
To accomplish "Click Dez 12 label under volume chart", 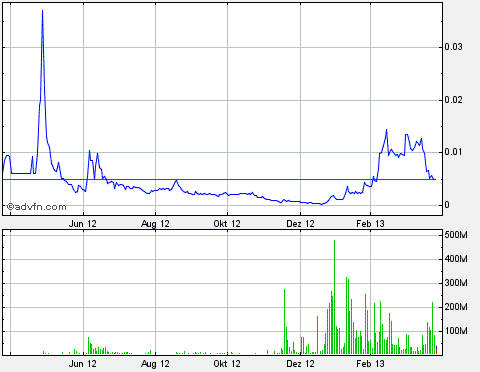I will 300,364.
